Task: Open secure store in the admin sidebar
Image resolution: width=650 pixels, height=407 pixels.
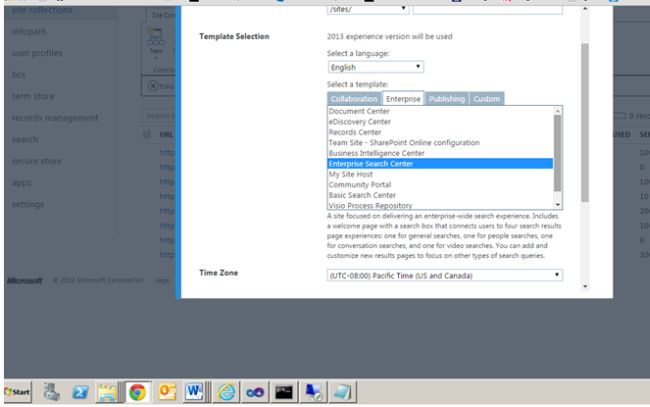Action: tap(37, 161)
